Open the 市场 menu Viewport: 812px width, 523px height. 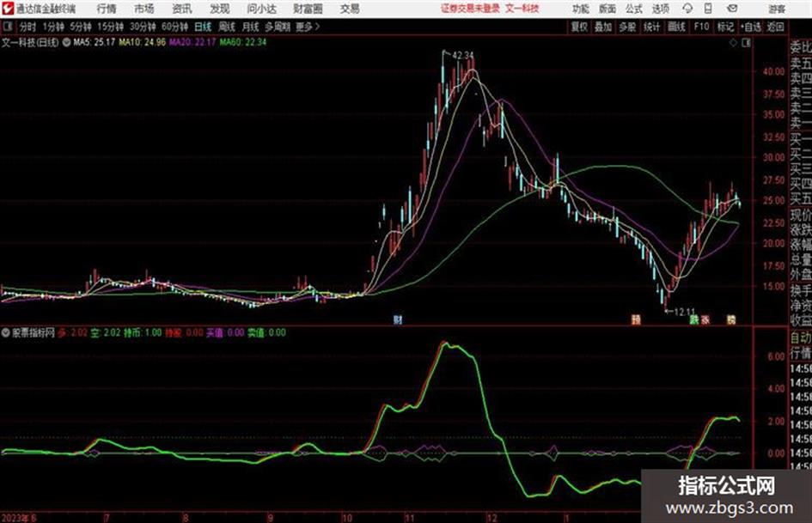pyautogui.click(x=144, y=9)
